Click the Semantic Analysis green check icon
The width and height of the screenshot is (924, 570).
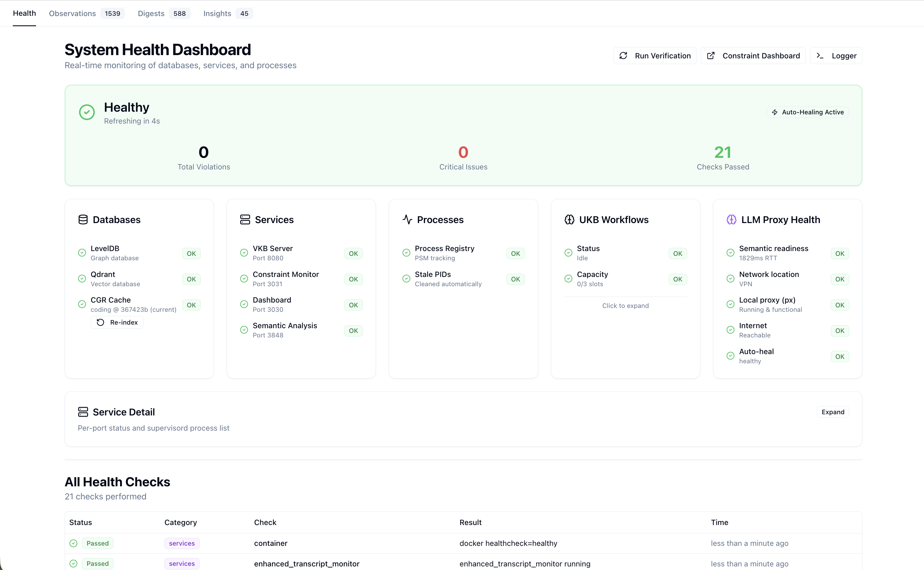pyautogui.click(x=244, y=330)
